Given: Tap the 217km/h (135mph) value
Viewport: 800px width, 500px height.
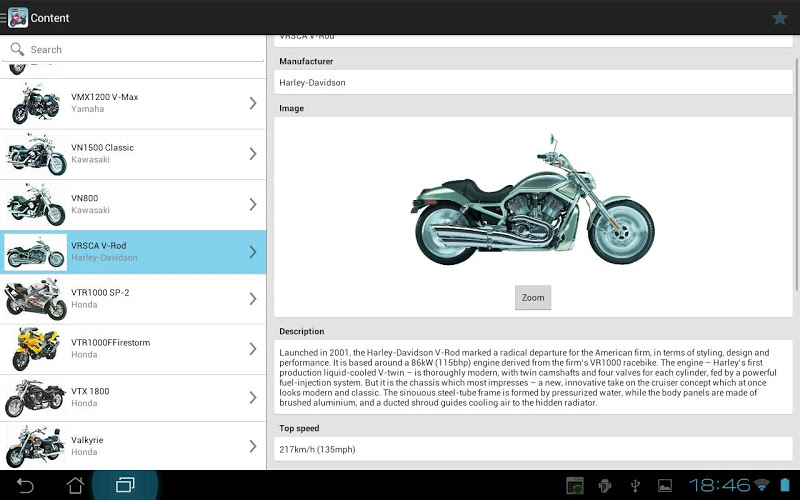Looking at the screenshot, I should 317,449.
